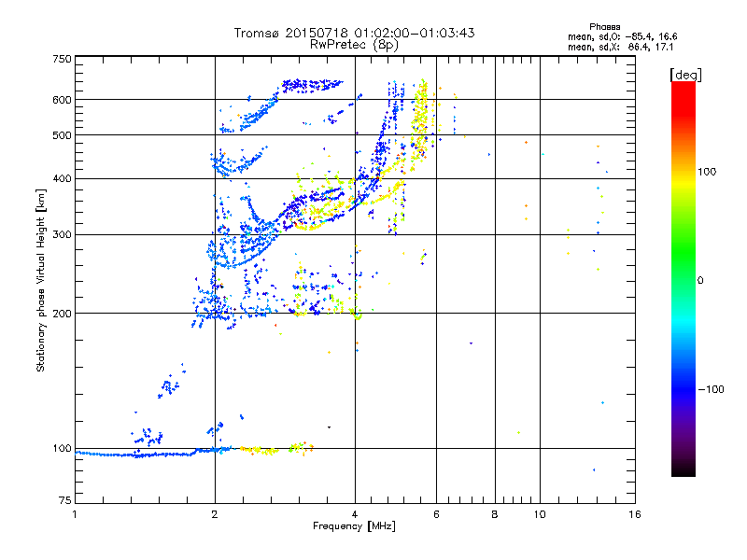Click the 'Frequency [MHz]' axis label
Screen dimensions: 747x560
pyautogui.click(x=354, y=526)
